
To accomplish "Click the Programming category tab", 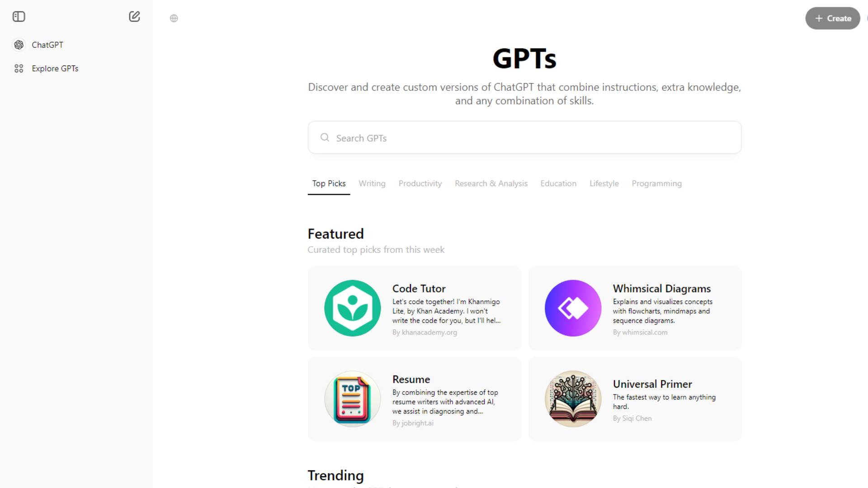I will coord(657,183).
